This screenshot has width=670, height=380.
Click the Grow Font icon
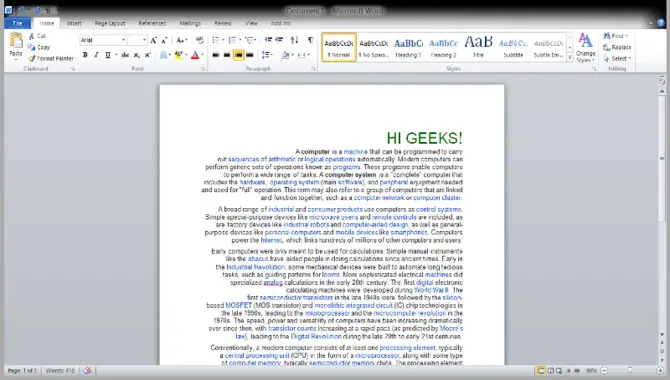point(153,40)
